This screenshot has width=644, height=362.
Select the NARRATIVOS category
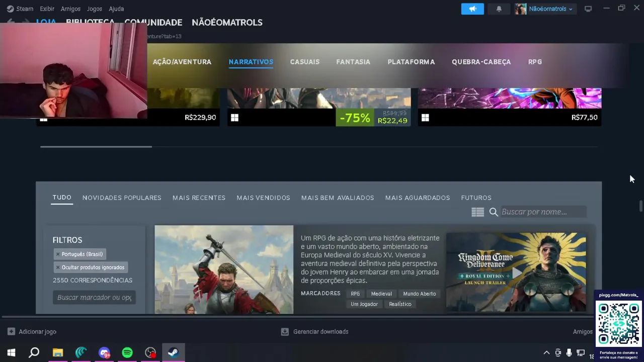pyautogui.click(x=251, y=62)
